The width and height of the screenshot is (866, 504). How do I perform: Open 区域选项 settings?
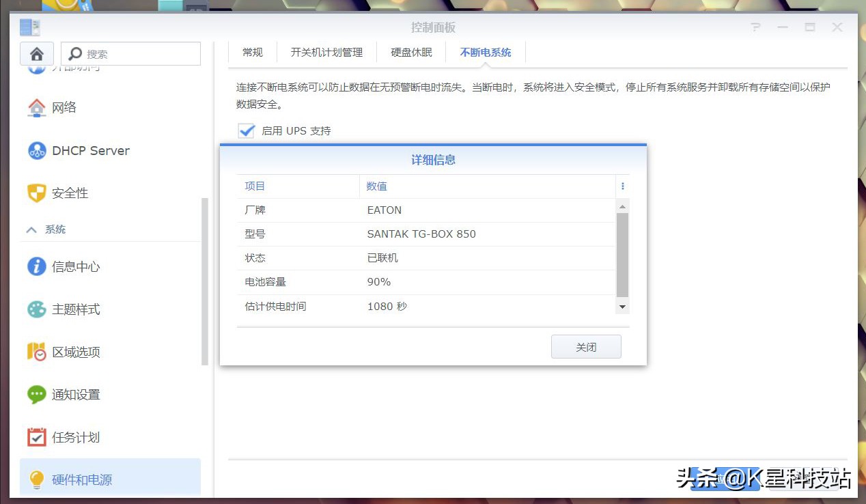tap(77, 352)
